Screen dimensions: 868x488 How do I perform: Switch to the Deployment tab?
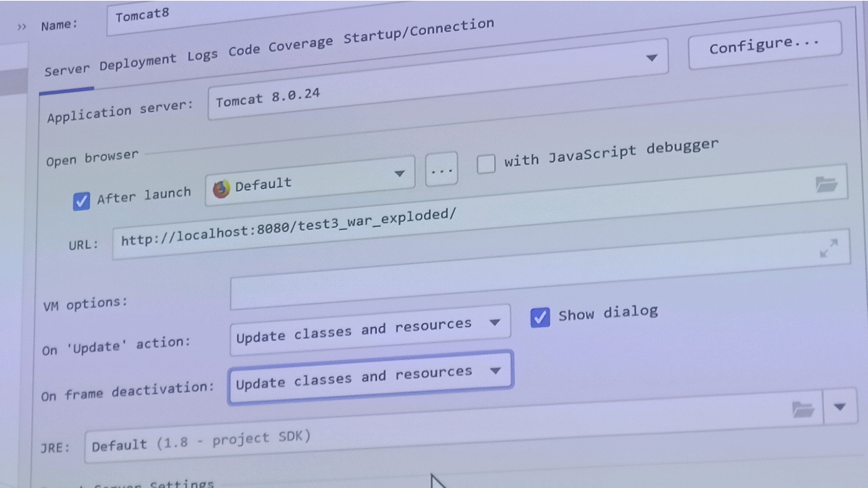pos(137,62)
